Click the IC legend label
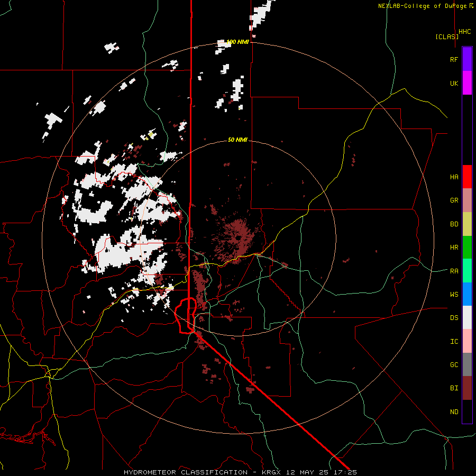 [x=454, y=342]
